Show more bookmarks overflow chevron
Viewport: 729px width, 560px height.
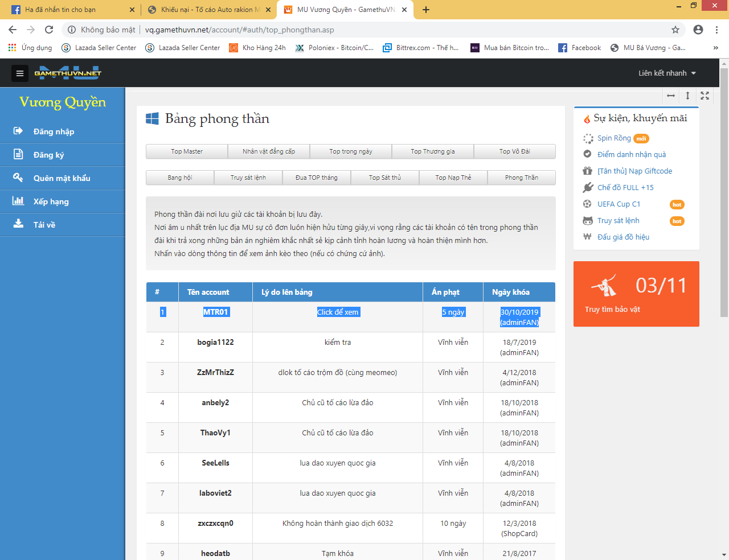(715, 48)
